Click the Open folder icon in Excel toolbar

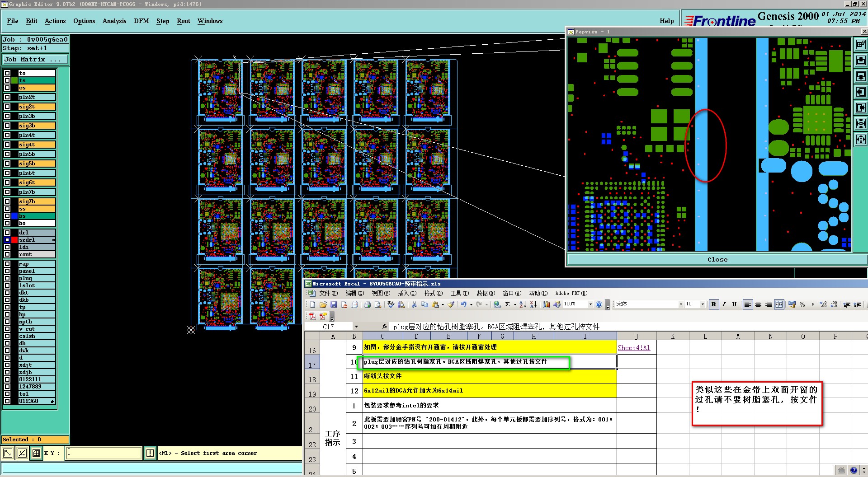(x=323, y=304)
